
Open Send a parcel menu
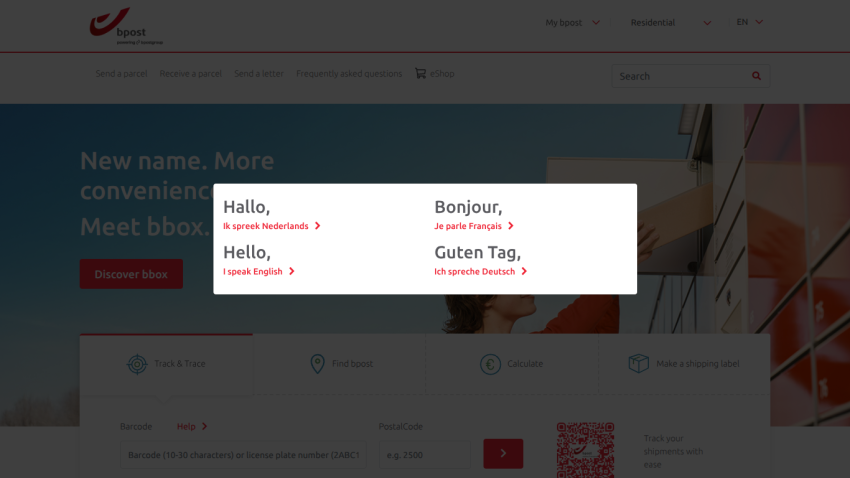121,74
